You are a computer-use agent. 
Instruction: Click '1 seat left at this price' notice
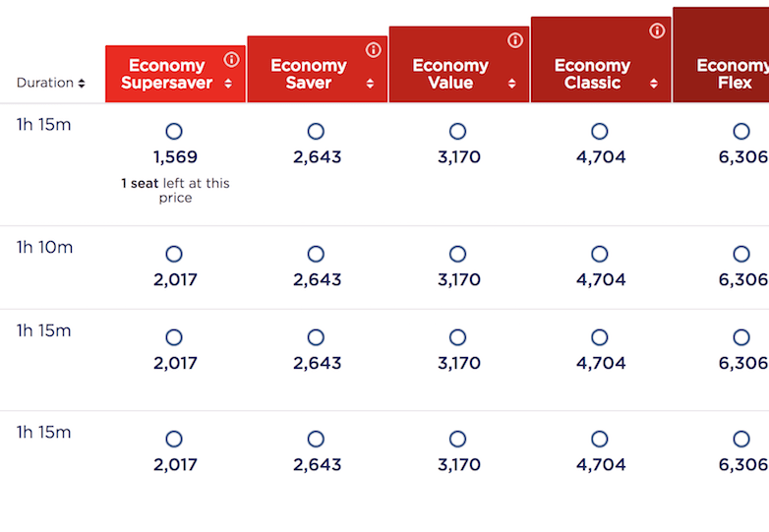pyautogui.click(x=175, y=191)
